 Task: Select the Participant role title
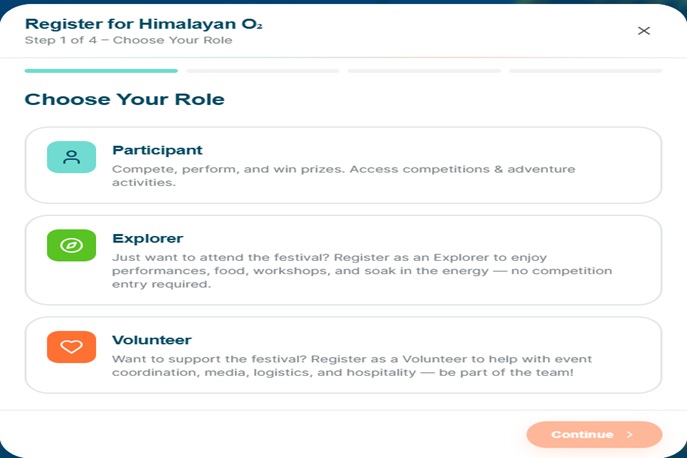click(157, 150)
